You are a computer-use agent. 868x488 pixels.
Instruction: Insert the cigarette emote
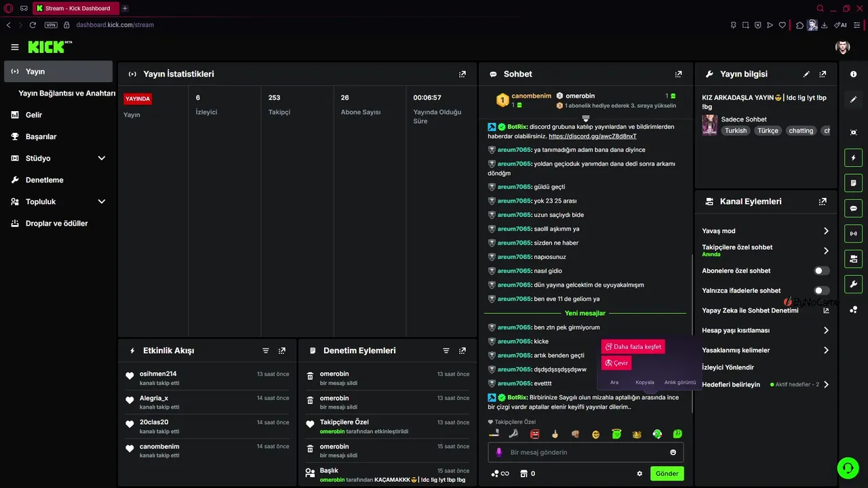click(x=494, y=434)
